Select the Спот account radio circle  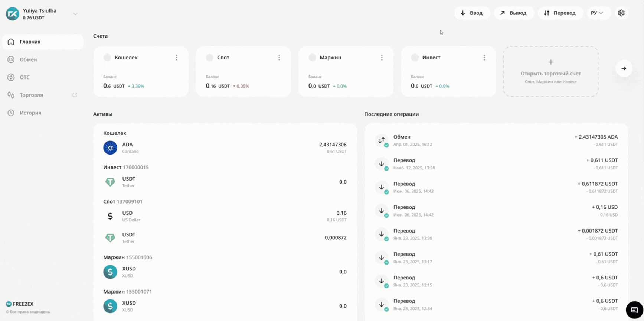pyautogui.click(x=210, y=58)
